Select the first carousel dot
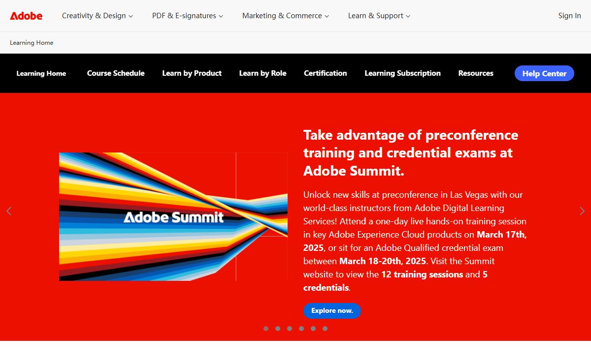The height and width of the screenshot is (364, 591). click(266, 329)
